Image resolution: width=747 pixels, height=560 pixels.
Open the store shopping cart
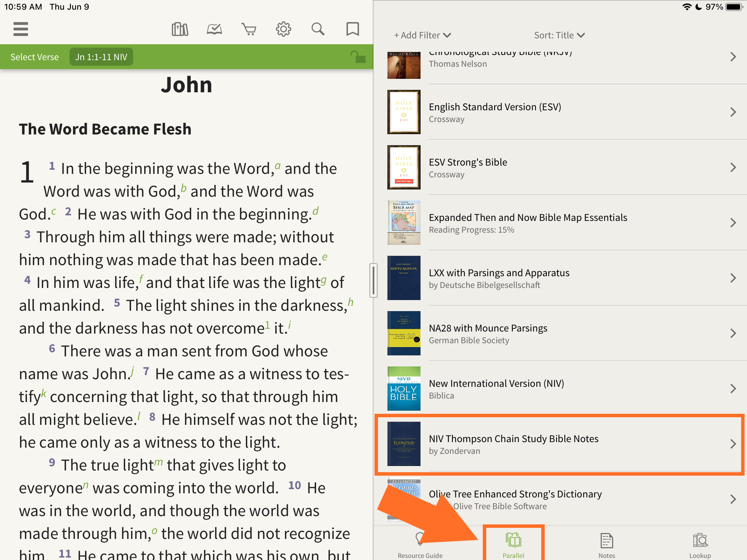tap(249, 29)
